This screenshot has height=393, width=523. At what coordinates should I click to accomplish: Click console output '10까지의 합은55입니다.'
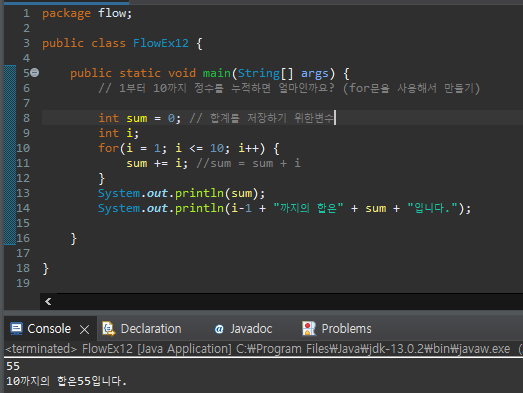click(x=66, y=381)
